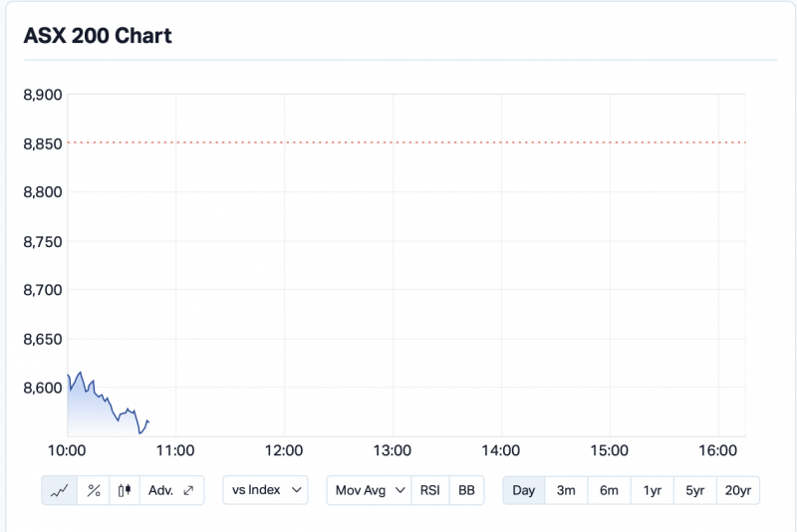Click the 16:00 time axis label
Screen dimensions: 797x532
click(718, 451)
